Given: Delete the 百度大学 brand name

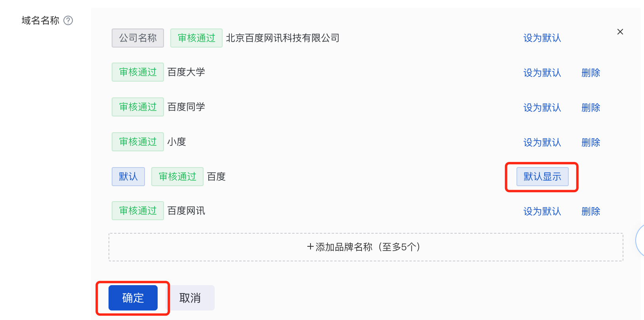Looking at the screenshot, I should click(591, 73).
